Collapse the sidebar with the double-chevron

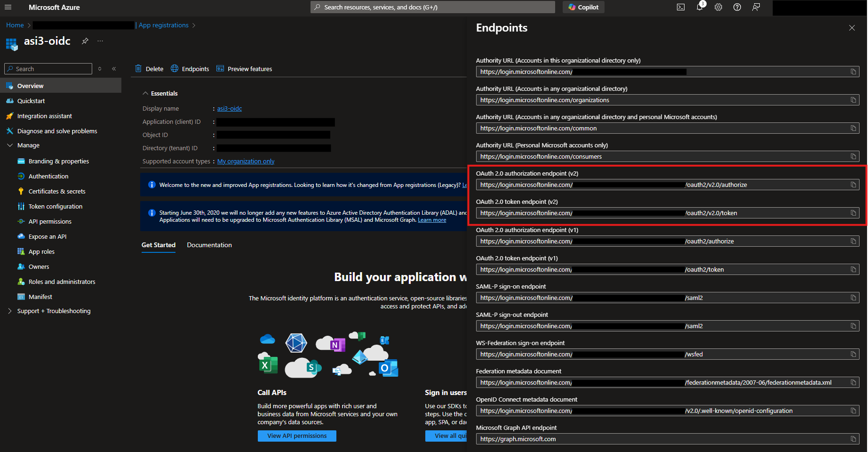114,69
